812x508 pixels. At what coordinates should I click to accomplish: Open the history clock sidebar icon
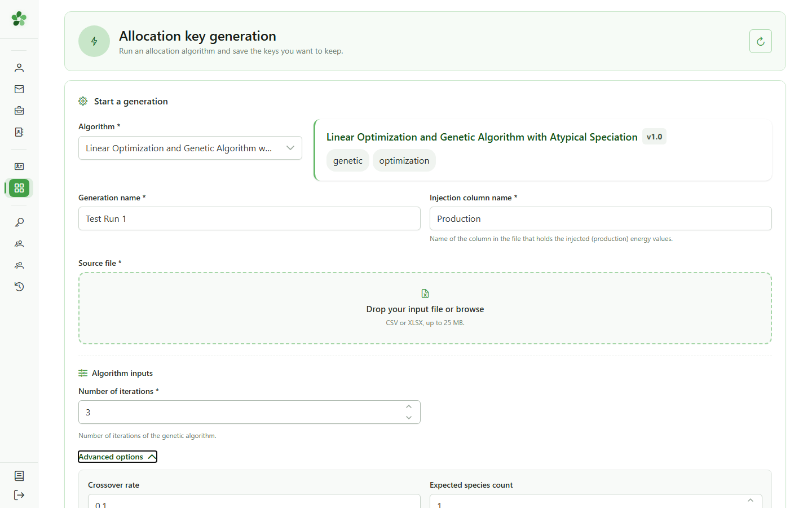(x=19, y=287)
